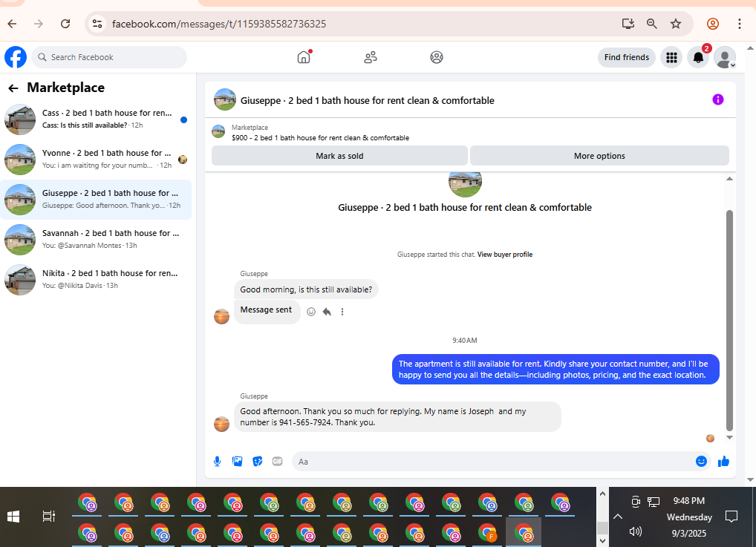This screenshot has height=547, width=756.
Task: Open the Groups icon in top navigation
Action: (x=437, y=57)
